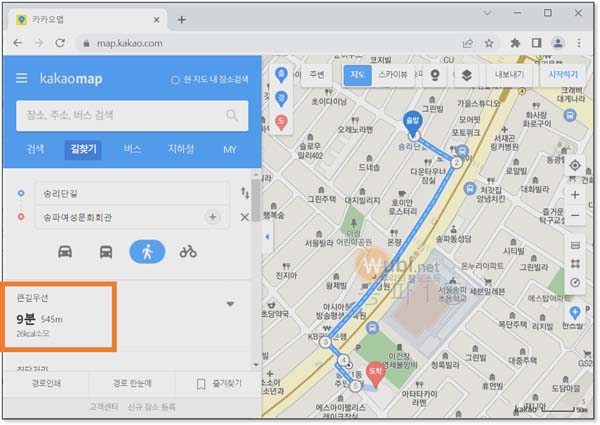Add route to 즐겨찾기 favorites
The image size is (600, 425).
tap(219, 383)
